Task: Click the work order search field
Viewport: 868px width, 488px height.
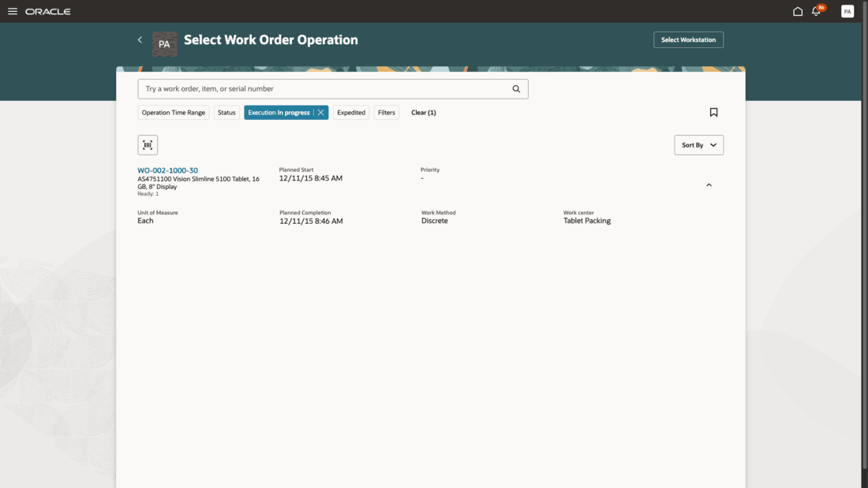Action: click(x=316, y=88)
